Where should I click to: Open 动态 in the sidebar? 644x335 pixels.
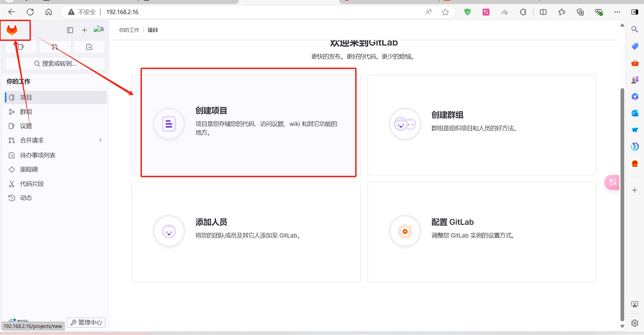point(56,198)
